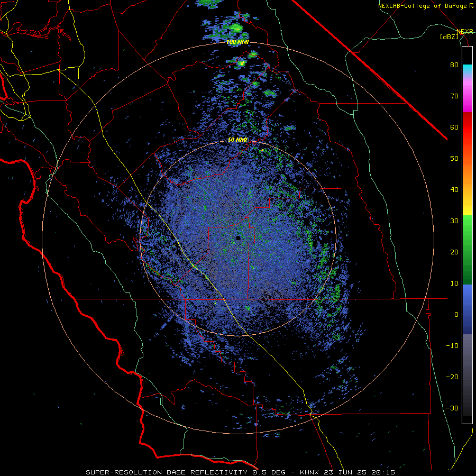Click the 40 value on the dBZ scale
Viewport: 476px width, 476px height.
coord(454,190)
